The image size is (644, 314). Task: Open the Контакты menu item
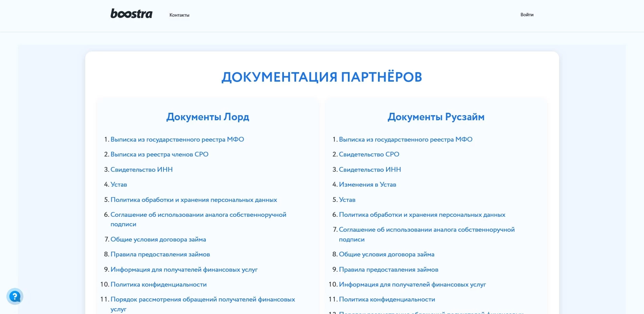pyautogui.click(x=179, y=15)
